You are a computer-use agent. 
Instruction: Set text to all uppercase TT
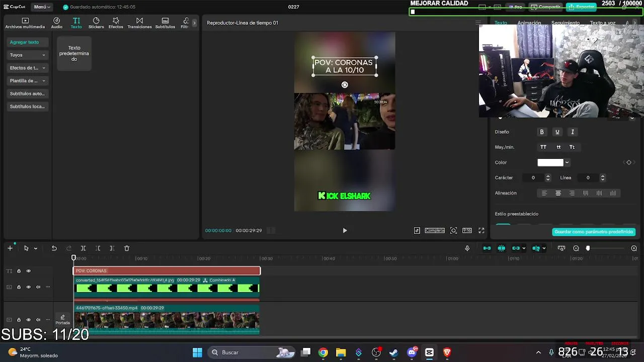coord(543,147)
